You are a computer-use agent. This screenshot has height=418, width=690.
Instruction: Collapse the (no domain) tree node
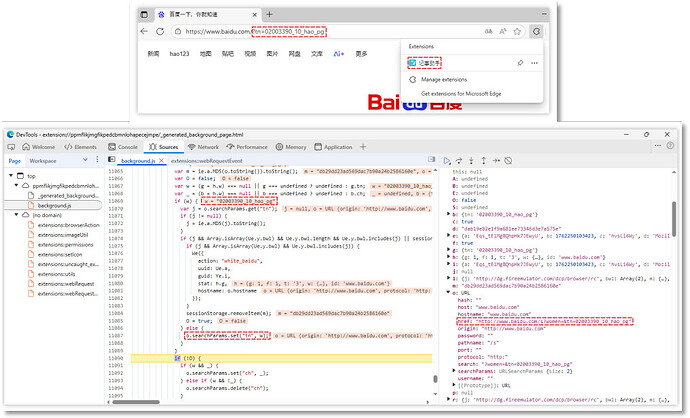tap(14, 213)
